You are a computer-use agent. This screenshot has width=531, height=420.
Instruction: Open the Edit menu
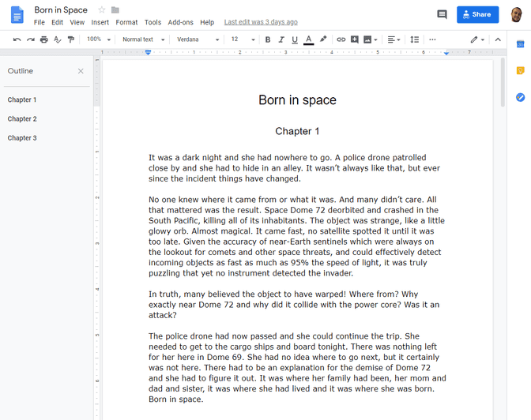[x=57, y=22]
